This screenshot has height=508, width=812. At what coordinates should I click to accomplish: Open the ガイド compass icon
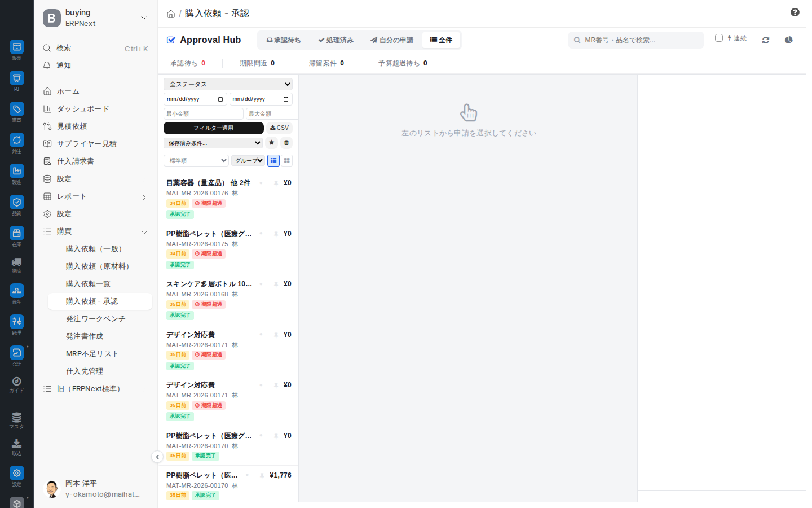pos(17,382)
